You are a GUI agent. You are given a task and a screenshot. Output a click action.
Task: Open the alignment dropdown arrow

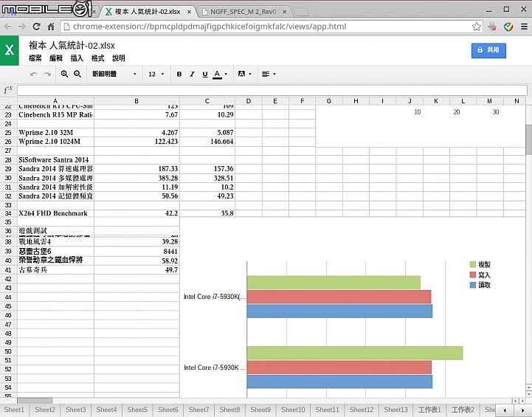tap(274, 74)
